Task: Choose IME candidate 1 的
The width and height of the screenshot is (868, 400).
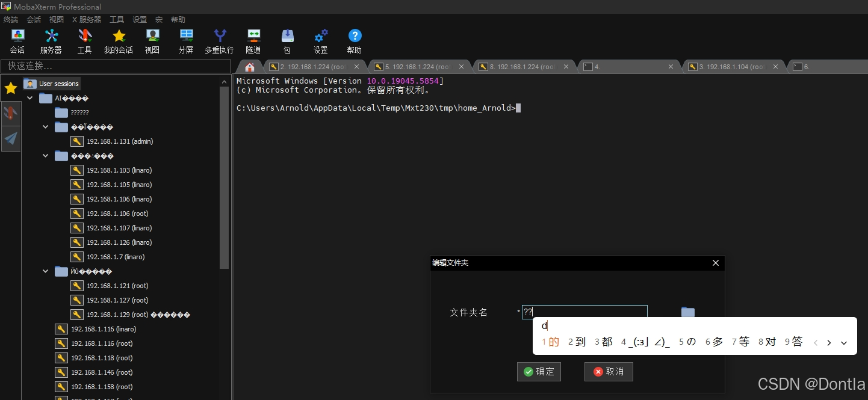Action: (x=551, y=342)
